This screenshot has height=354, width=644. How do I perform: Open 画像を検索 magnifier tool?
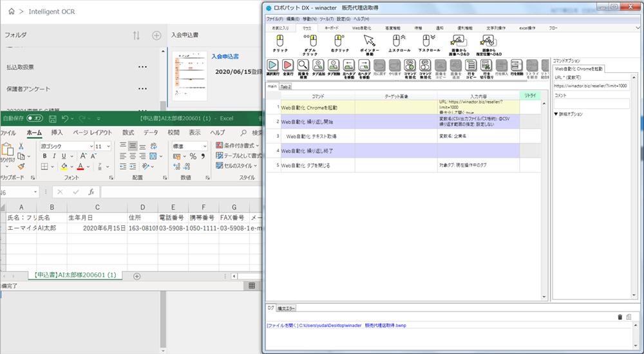tap(303, 69)
